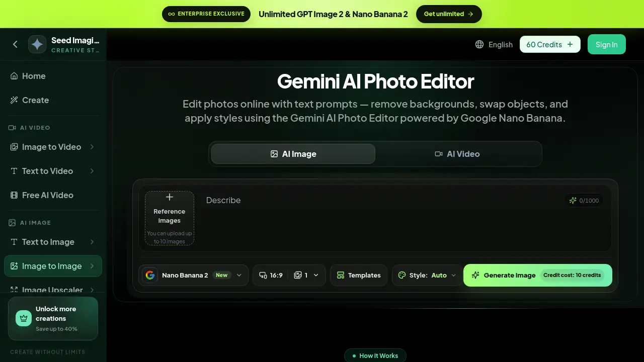Click the plus icon for reference images
Image resolution: width=644 pixels, height=362 pixels.
(x=170, y=197)
